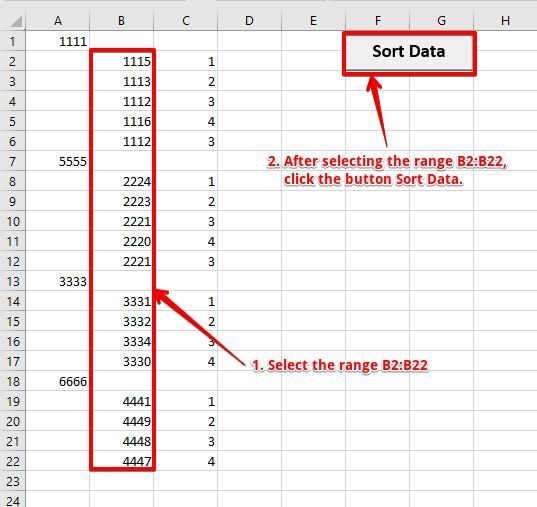Viewport: 537px width, 507px height.
Task: Click cell B2 containing 1115
Action: click(x=122, y=61)
